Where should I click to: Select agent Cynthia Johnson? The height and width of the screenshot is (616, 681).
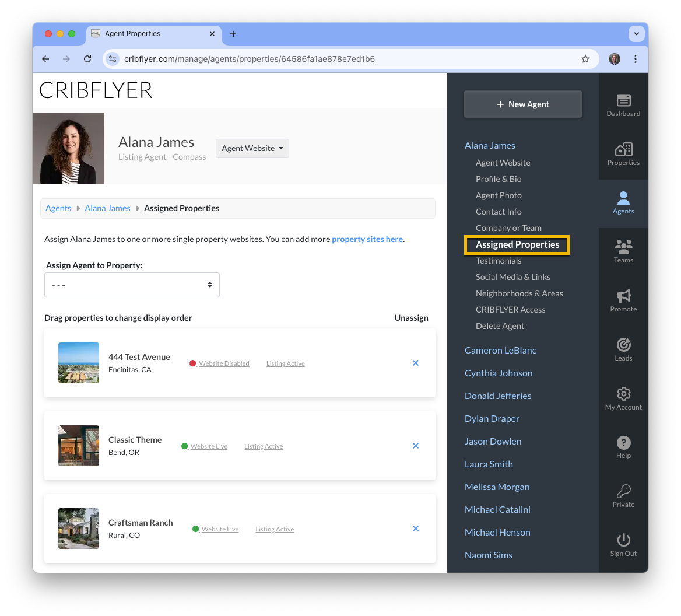[499, 373]
